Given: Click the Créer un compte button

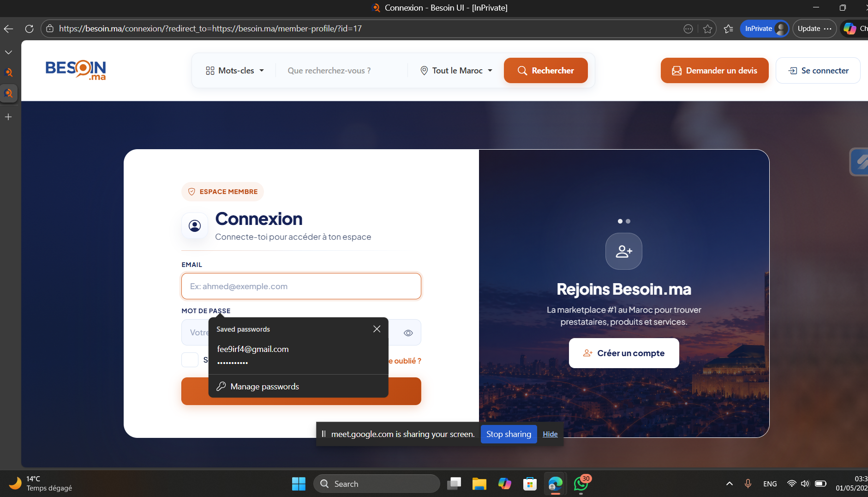Looking at the screenshot, I should pyautogui.click(x=623, y=353).
